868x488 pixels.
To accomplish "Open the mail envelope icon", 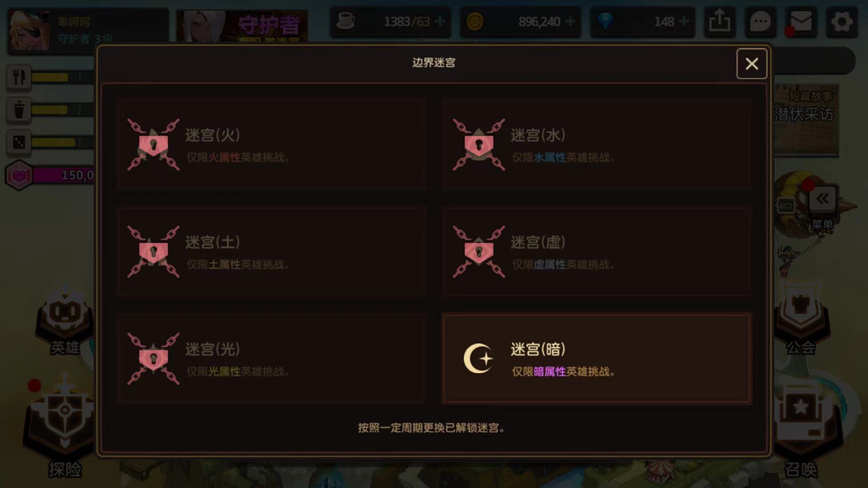I will [x=801, y=21].
